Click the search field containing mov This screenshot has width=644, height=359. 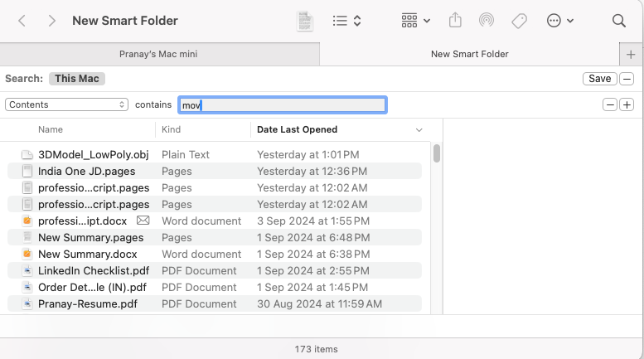click(283, 105)
